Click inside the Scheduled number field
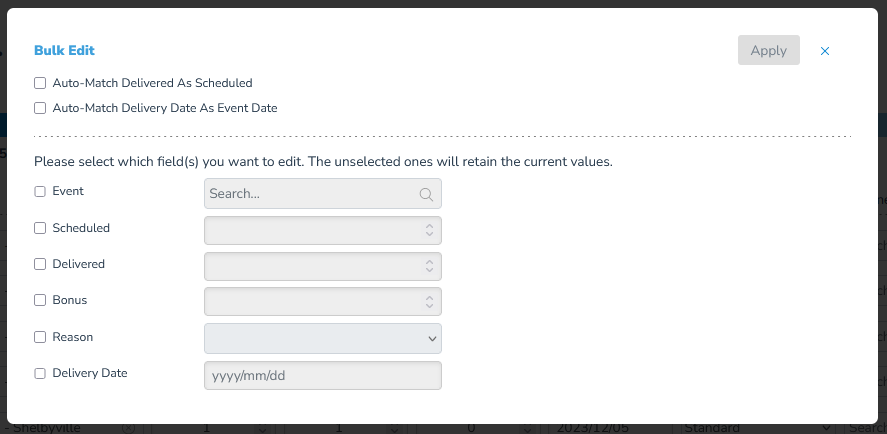The image size is (887, 434). 322,230
